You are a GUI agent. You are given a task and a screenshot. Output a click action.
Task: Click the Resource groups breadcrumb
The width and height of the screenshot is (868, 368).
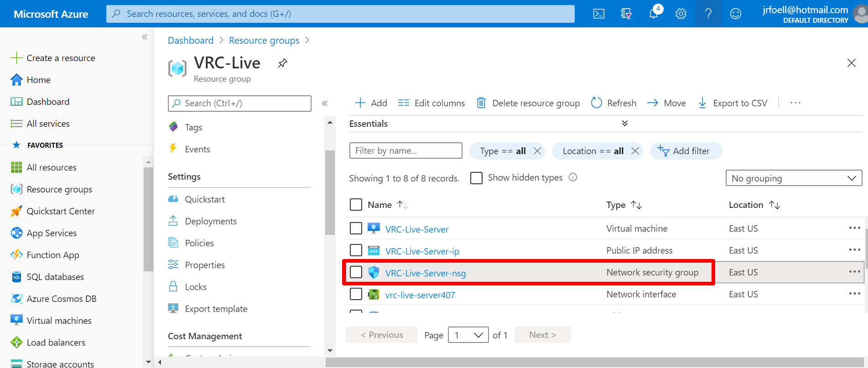(264, 41)
